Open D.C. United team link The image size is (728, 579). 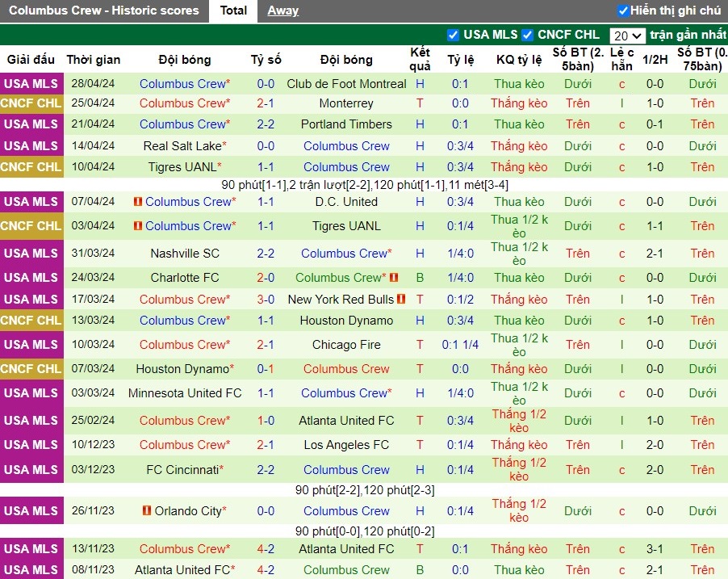(x=346, y=202)
